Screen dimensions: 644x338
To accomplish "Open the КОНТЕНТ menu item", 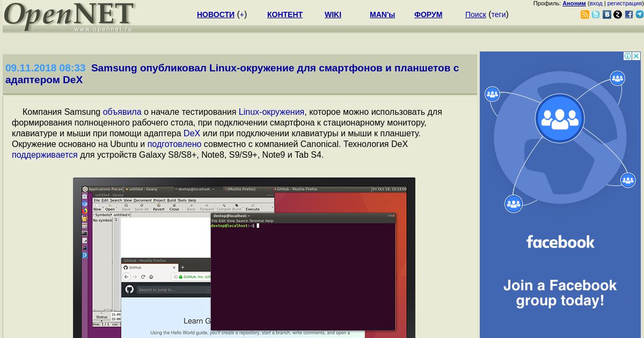I will point(285,14).
